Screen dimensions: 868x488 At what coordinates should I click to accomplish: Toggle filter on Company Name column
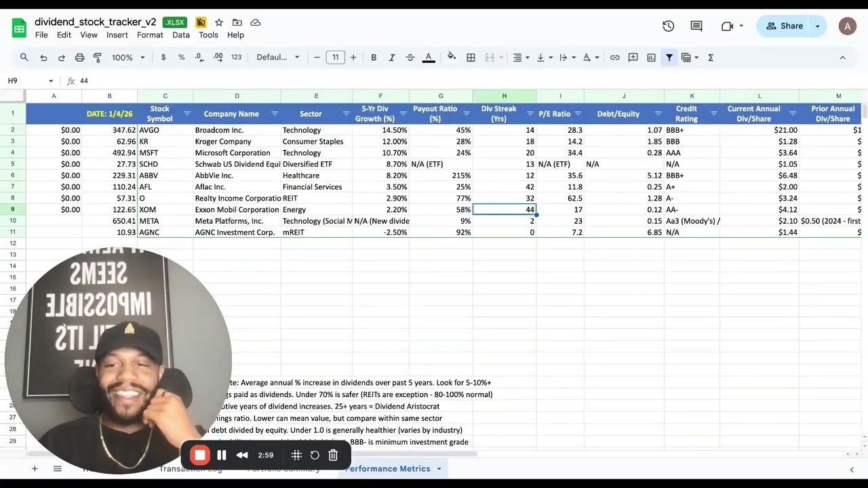point(275,114)
